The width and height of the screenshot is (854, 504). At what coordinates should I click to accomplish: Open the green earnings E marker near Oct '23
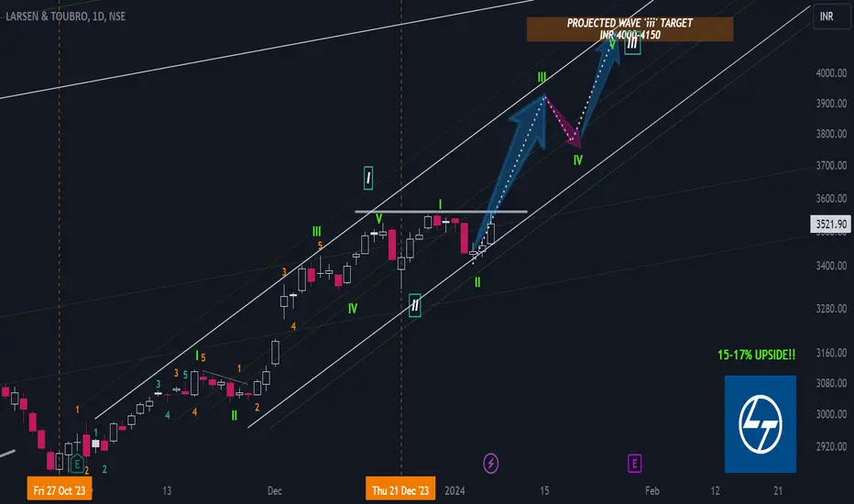click(77, 464)
